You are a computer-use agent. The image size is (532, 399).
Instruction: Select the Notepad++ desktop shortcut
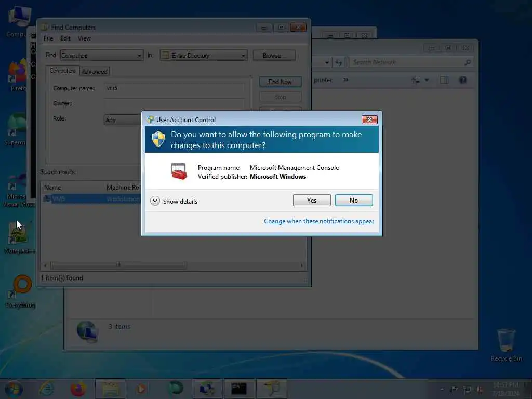click(x=19, y=237)
